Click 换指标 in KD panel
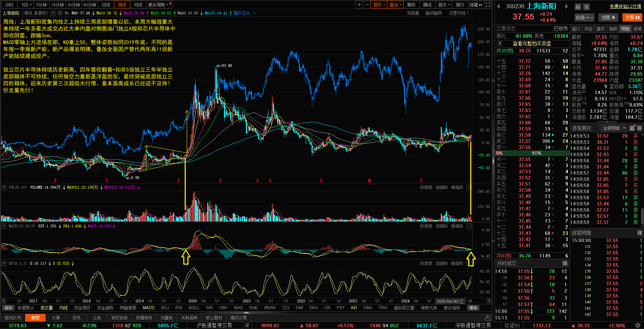Screen dimensions: 644x329 pyautogui.click(x=457, y=263)
